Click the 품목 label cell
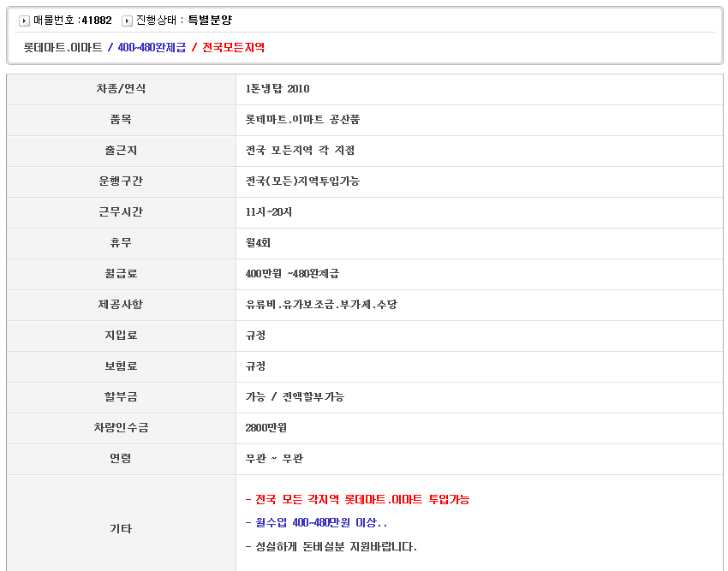 121,120
